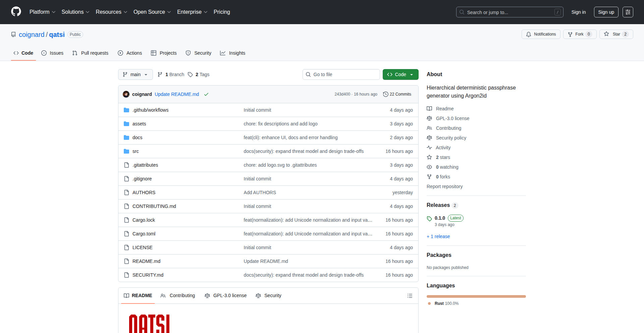The width and height of the screenshot is (644, 333).
Task: Open the 22 Commits link
Action: click(x=397, y=94)
